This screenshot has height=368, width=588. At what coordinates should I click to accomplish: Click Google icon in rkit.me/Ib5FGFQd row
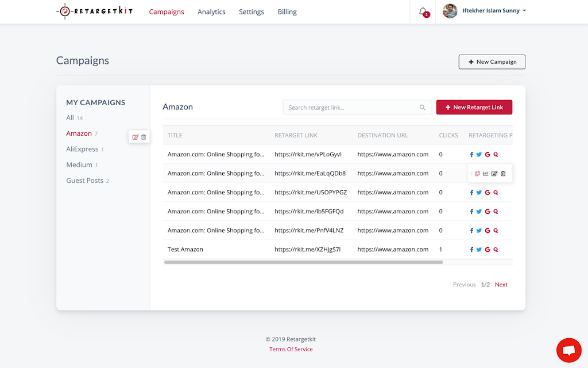[x=488, y=212]
